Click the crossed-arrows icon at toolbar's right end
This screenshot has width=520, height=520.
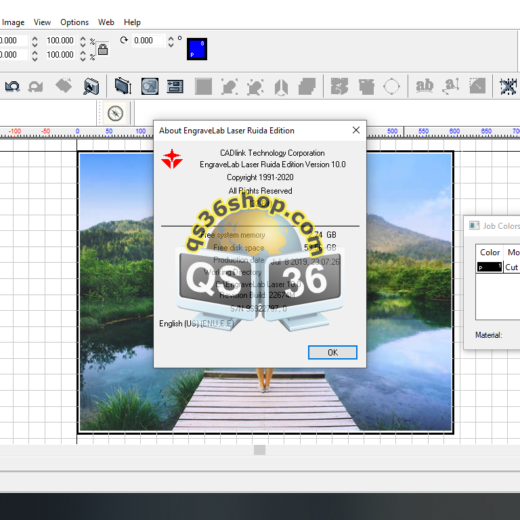click(508, 86)
